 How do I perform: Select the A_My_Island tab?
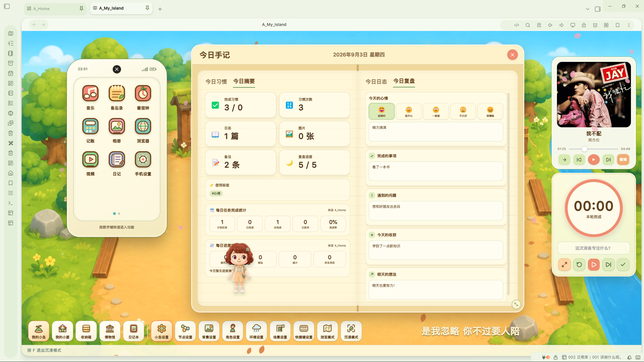[121, 8]
